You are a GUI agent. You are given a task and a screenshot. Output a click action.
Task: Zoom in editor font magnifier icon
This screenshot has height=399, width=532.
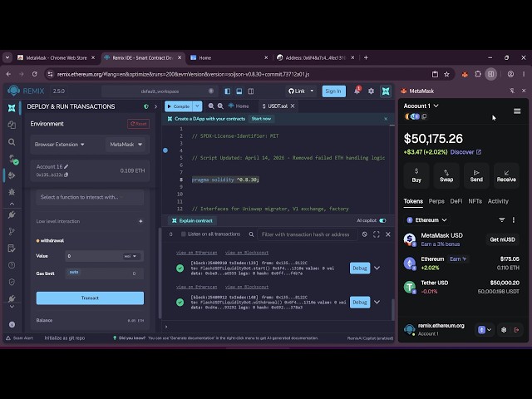click(220, 106)
